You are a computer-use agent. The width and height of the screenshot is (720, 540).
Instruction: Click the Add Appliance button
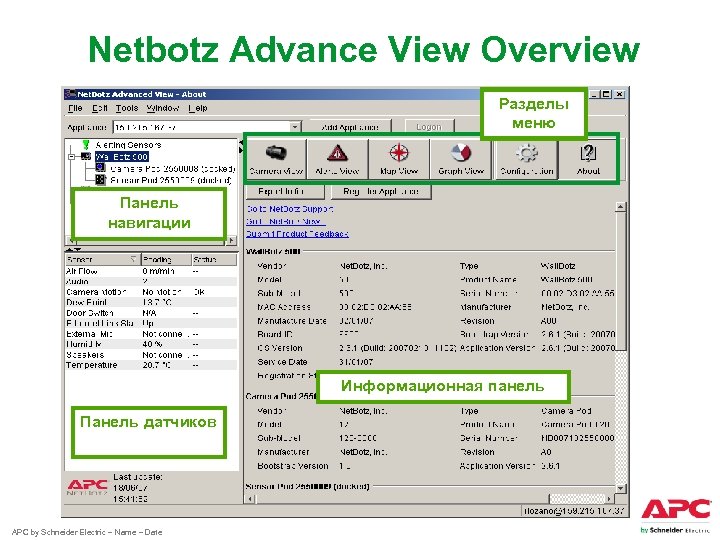(350, 127)
